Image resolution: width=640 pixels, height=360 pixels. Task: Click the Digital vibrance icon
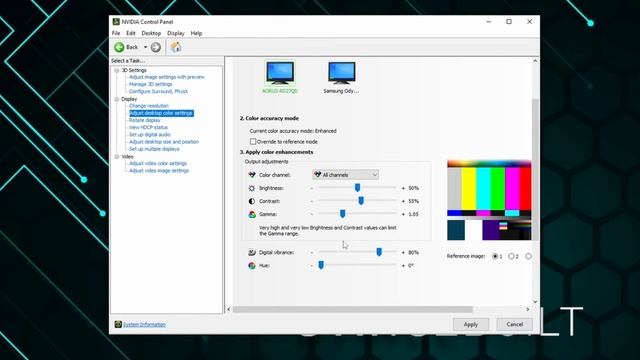252,253
